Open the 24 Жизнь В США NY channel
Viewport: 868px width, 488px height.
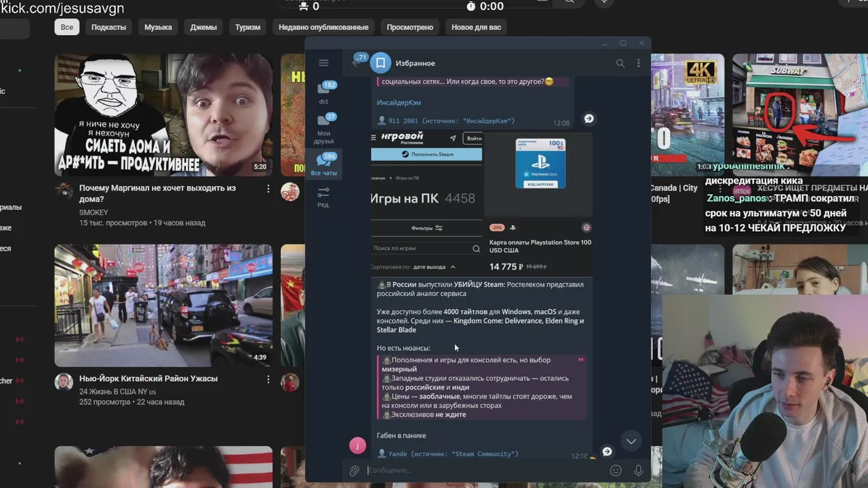click(x=117, y=392)
